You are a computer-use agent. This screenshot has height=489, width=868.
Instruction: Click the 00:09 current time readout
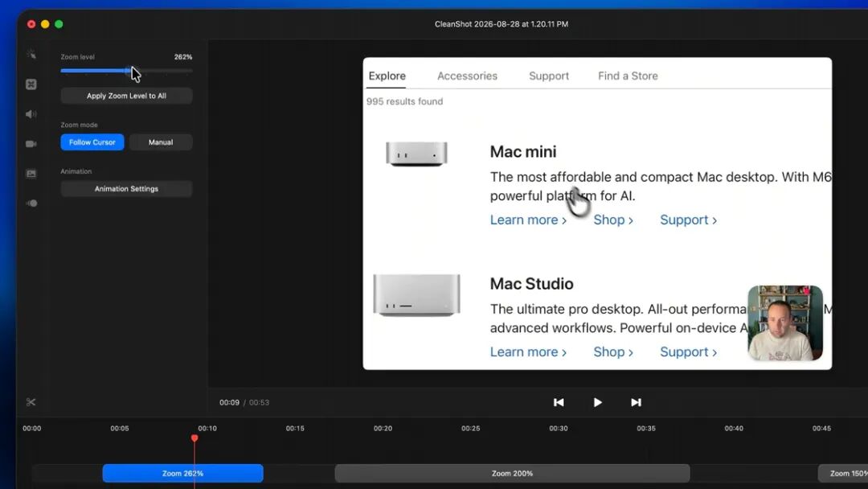[x=229, y=403]
